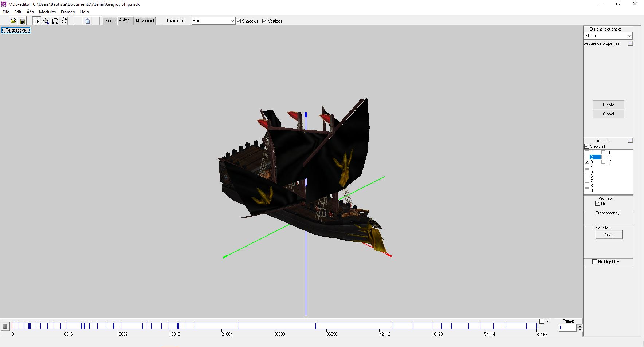Viewport: 644px width, 347px height.
Task: Check geoset 10 checkbox
Action: [x=603, y=153]
